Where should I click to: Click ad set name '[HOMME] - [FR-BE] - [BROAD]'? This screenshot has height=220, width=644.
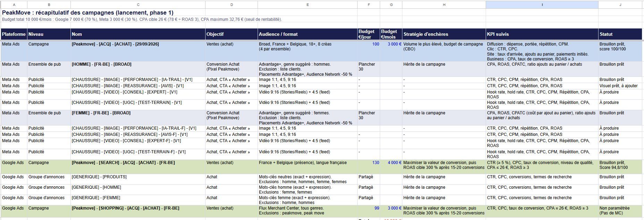pos(101,64)
